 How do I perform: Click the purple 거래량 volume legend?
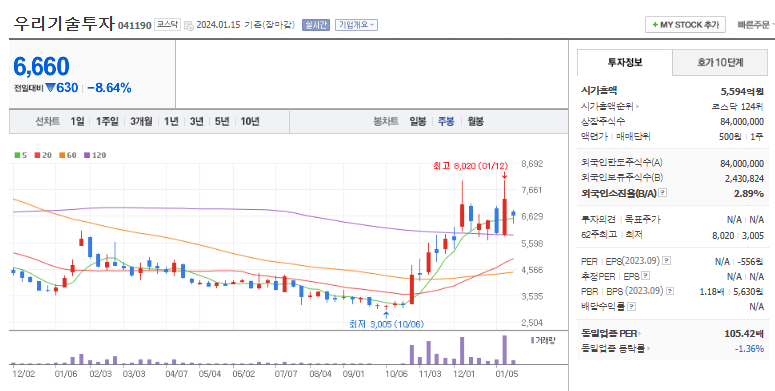(x=543, y=341)
